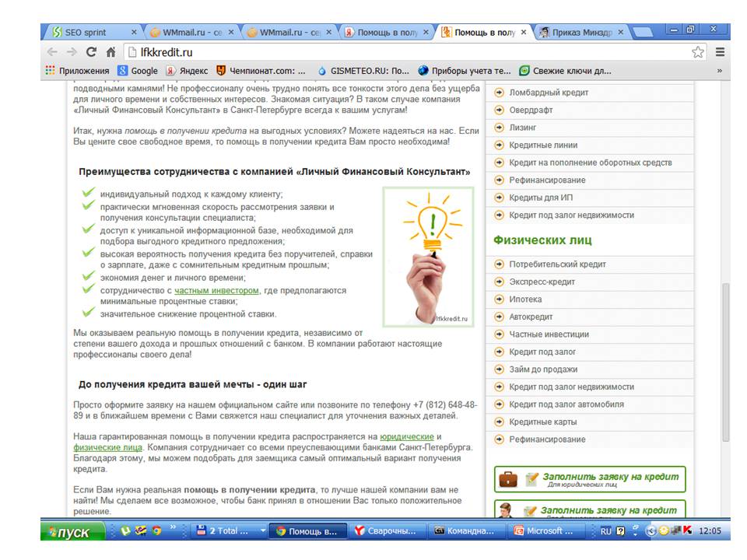The width and height of the screenshot is (747, 560).
Task: Open the Частные инвестиции link
Action: click(x=549, y=334)
